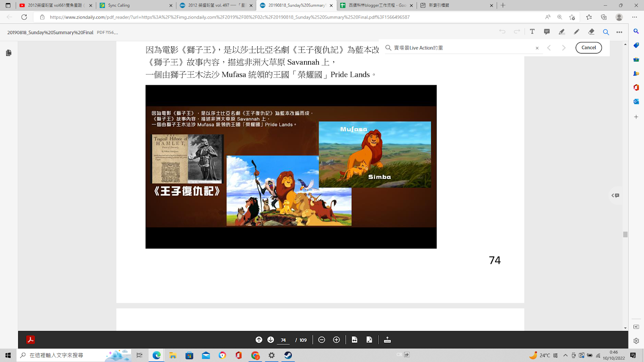Switch to 新索引標籤 tab
The image size is (644, 362).
point(456,5)
